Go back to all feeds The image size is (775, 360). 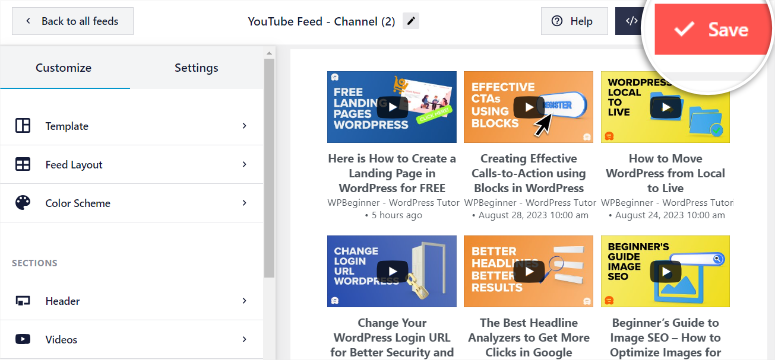pos(73,21)
